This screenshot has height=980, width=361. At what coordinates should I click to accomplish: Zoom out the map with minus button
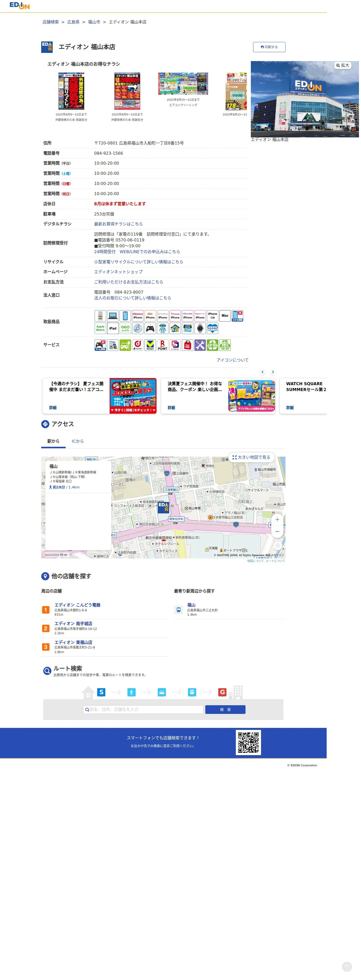[277, 531]
